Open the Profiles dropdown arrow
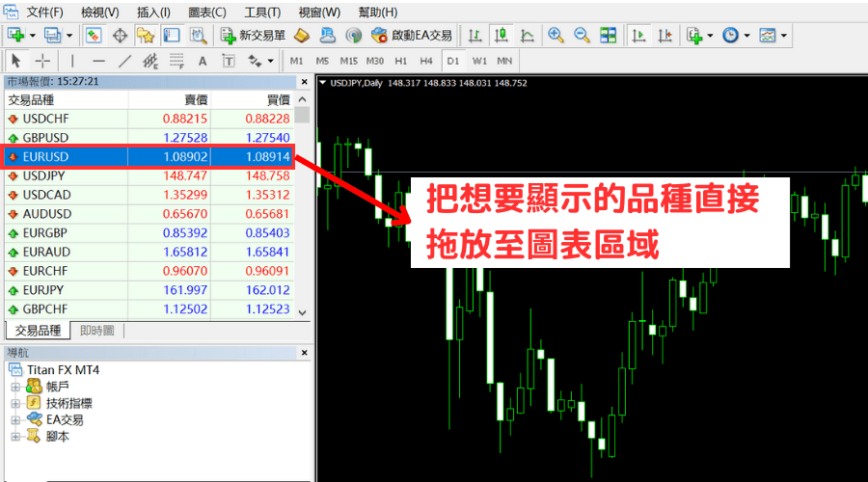 coord(69,36)
